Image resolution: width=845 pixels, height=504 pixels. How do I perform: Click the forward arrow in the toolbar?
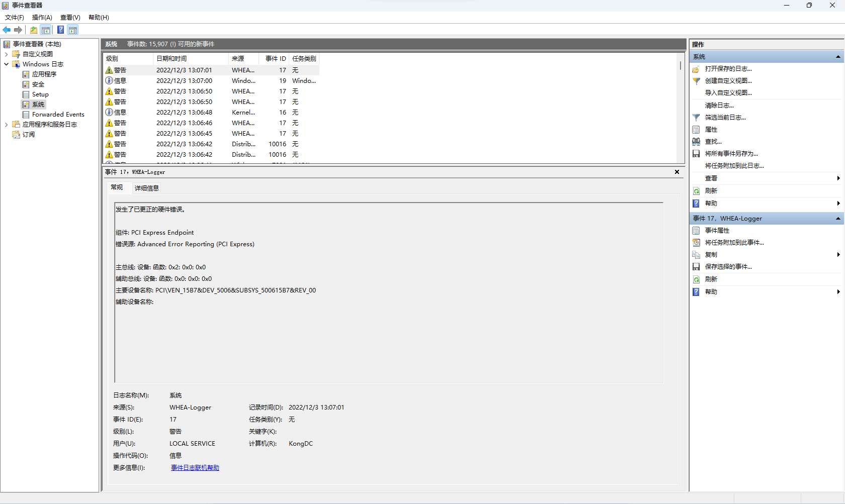pos(18,30)
